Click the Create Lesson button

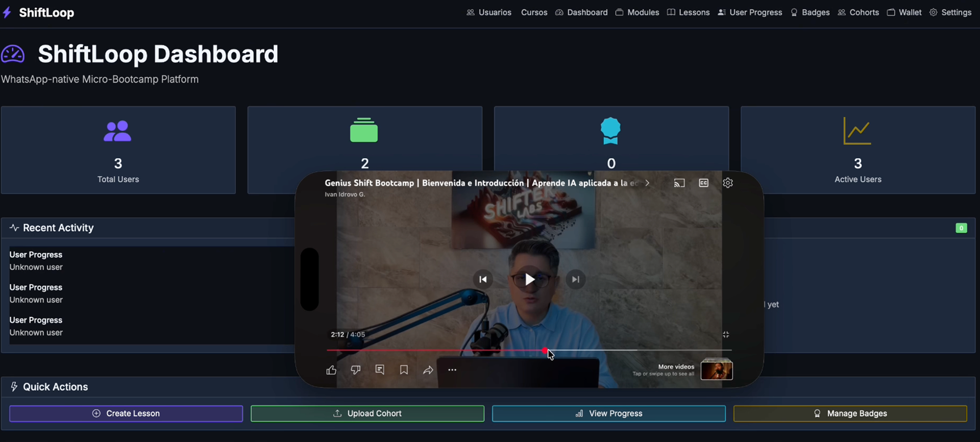(x=126, y=413)
